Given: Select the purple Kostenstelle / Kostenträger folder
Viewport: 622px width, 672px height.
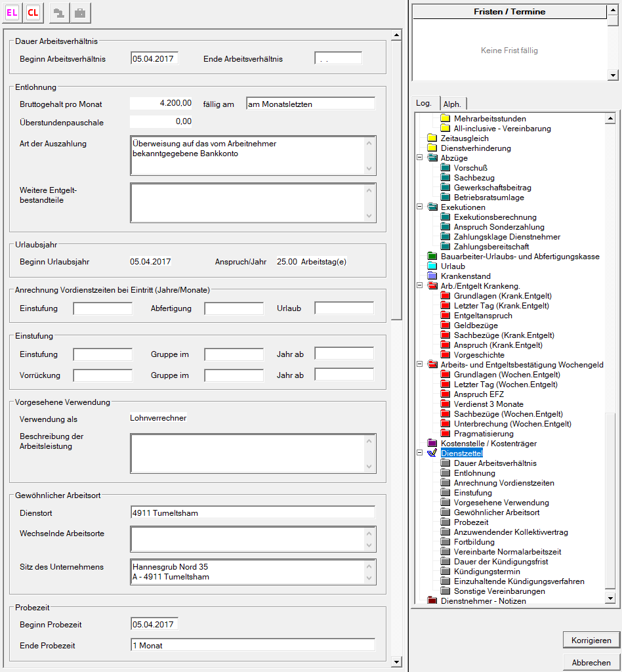Looking at the screenshot, I should 432,444.
